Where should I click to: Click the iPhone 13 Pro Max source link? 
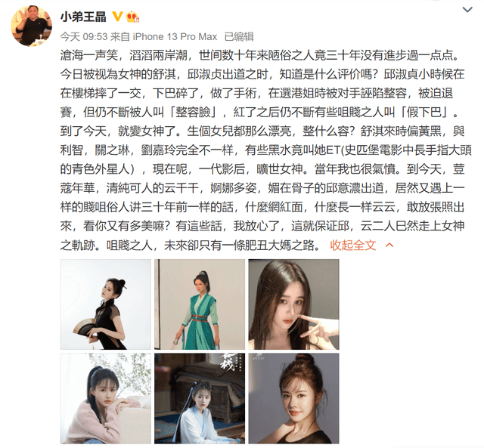tap(175, 37)
